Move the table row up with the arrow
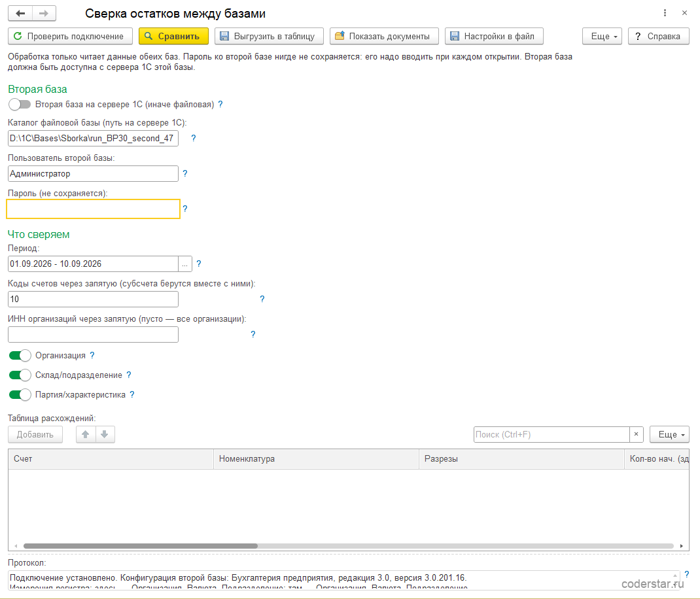The height and width of the screenshot is (599, 700). 86,434
